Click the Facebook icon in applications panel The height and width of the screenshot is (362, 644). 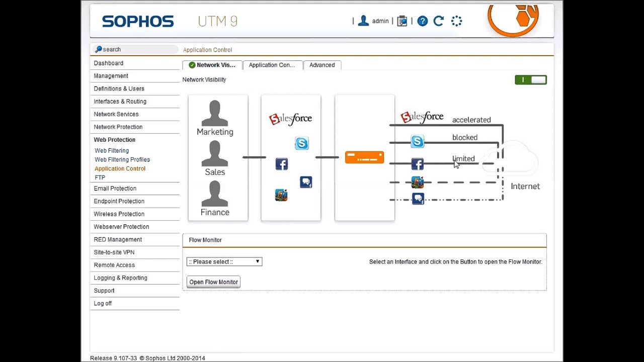[282, 164]
